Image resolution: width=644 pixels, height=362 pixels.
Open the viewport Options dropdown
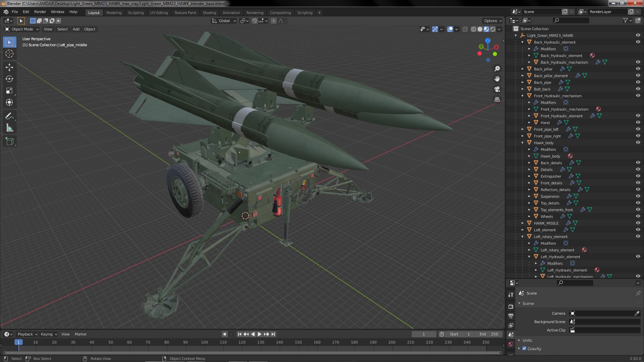(492, 21)
